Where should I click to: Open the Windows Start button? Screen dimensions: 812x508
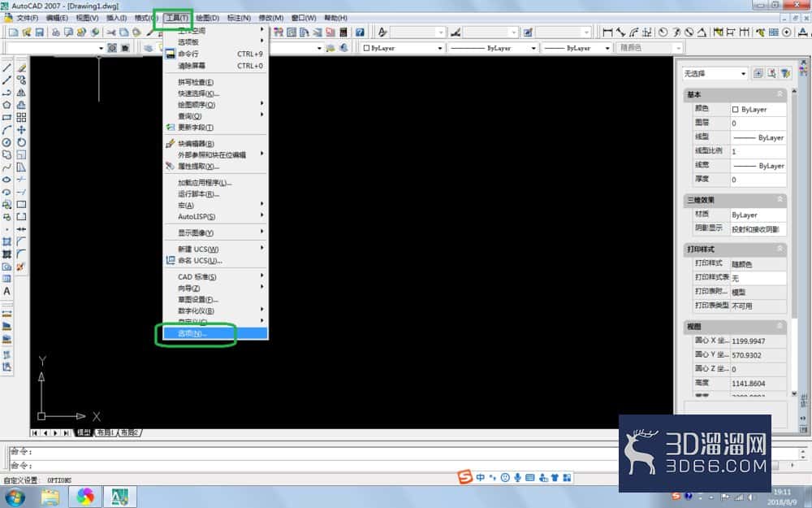[x=15, y=497]
